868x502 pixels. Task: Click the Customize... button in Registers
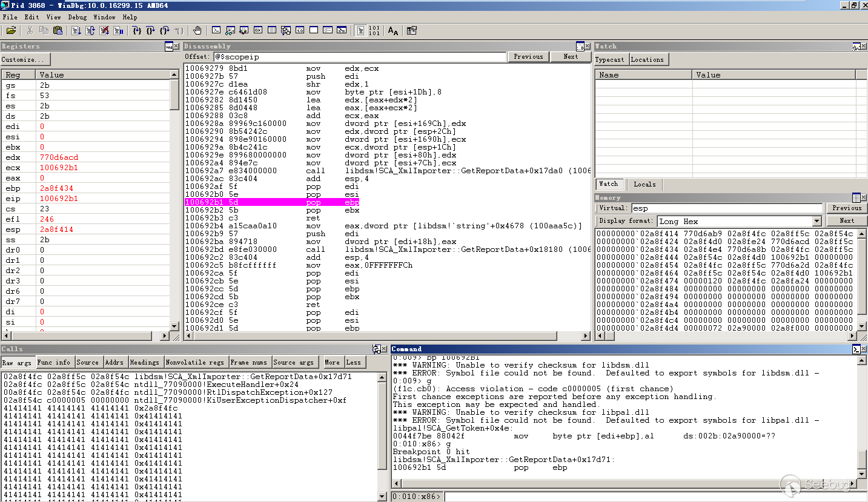click(x=25, y=59)
